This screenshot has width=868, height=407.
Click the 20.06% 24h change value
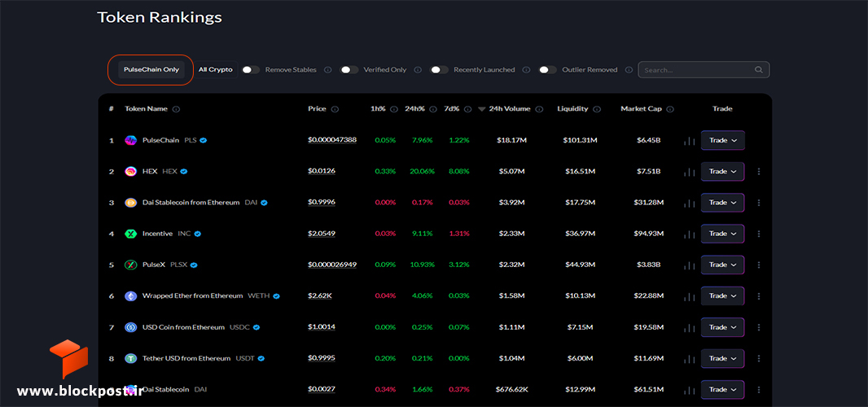click(x=423, y=172)
